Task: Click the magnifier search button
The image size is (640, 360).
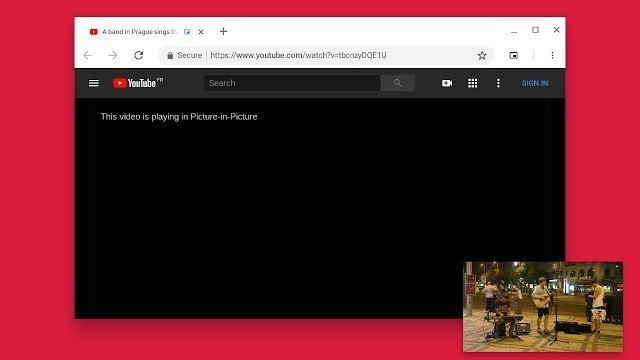Action: 398,83
